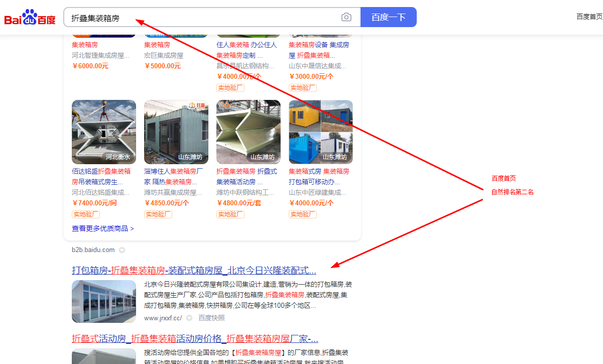Open the 集装箱式房 four-photo product image

pyautogui.click(x=321, y=132)
